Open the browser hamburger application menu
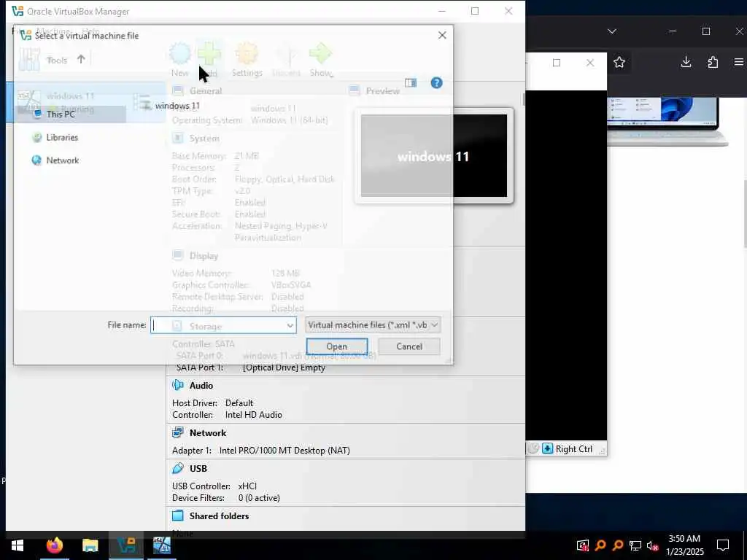747x560 pixels. coord(739,63)
